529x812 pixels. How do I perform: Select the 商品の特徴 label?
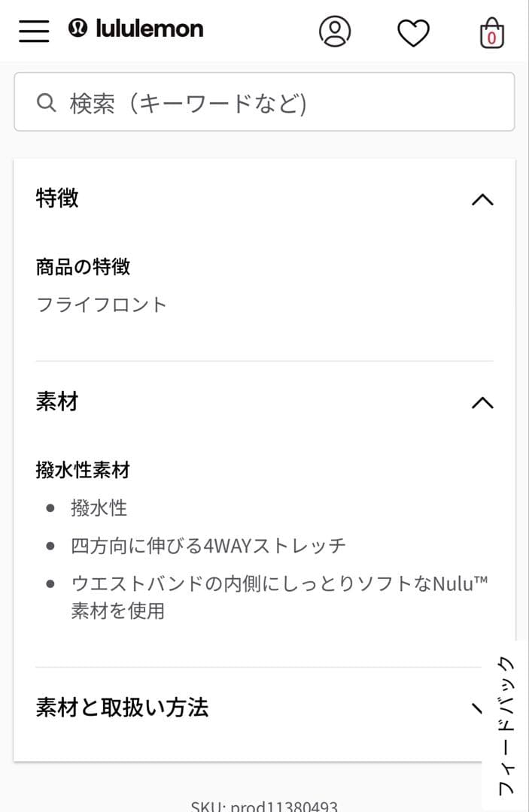83,265
